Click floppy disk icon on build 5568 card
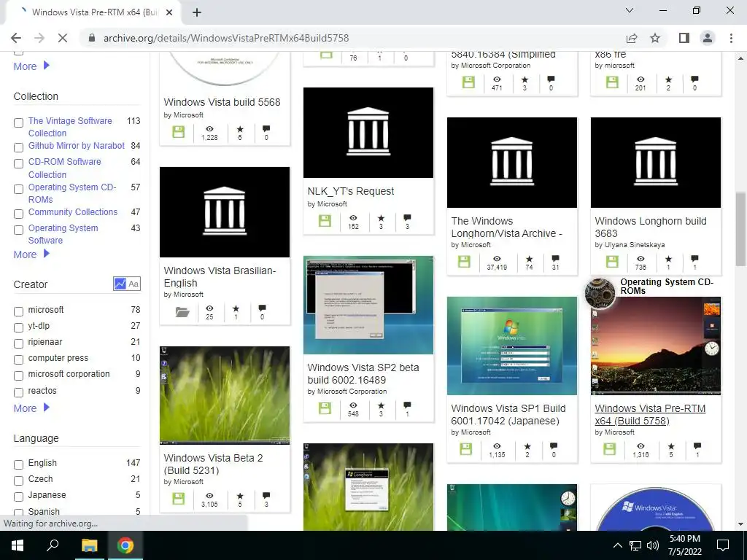 coord(178,132)
